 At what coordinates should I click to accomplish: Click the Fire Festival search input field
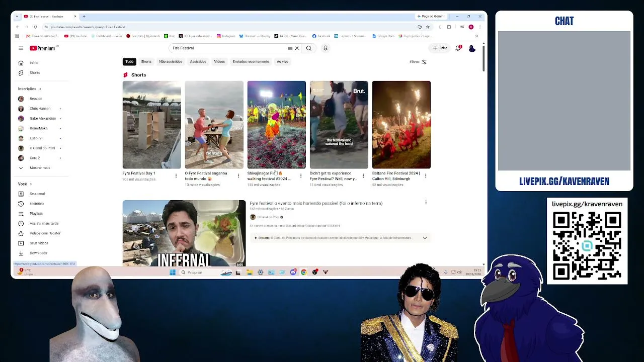(228, 48)
